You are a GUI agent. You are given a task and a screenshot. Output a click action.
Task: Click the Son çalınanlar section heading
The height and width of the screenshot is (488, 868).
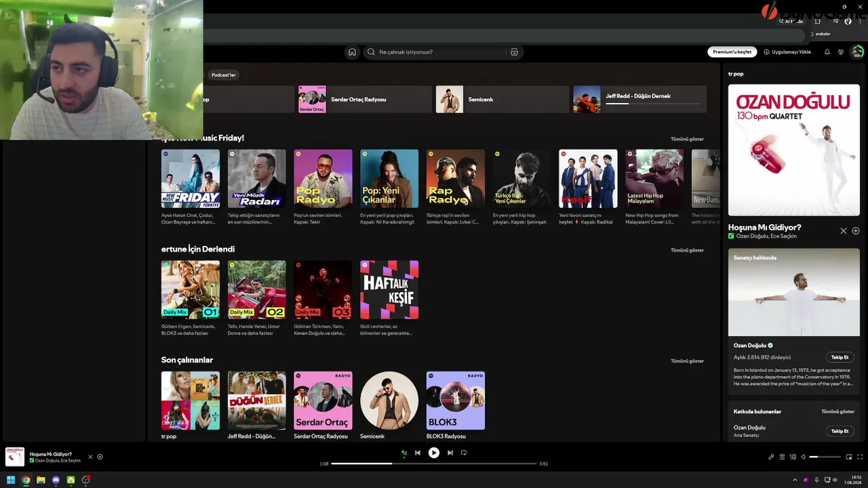(x=187, y=360)
